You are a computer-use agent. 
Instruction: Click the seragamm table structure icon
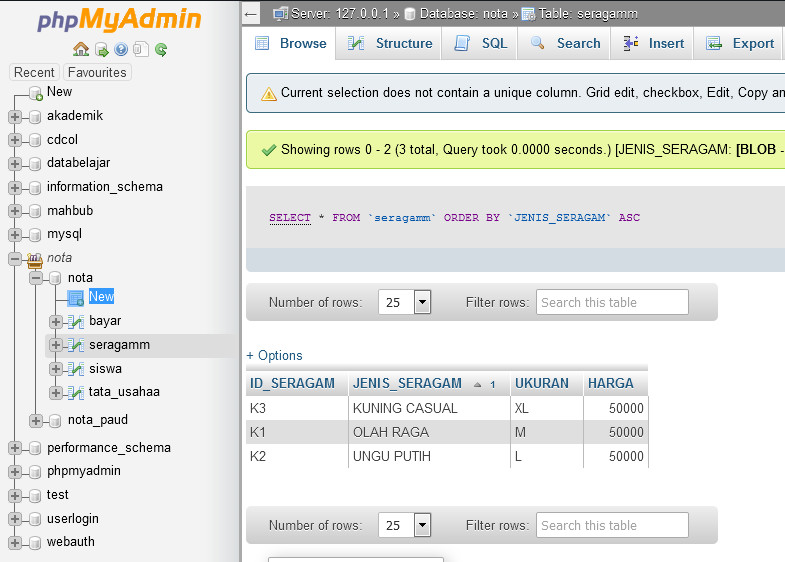pos(76,345)
